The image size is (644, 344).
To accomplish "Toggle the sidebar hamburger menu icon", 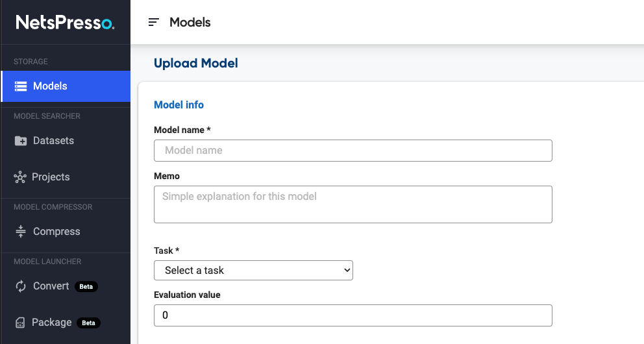I will 153,23.
